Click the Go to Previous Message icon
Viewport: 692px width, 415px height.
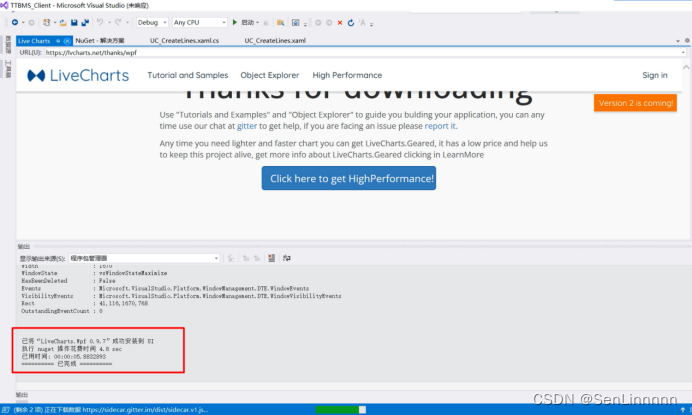click(x=246, y=258)
